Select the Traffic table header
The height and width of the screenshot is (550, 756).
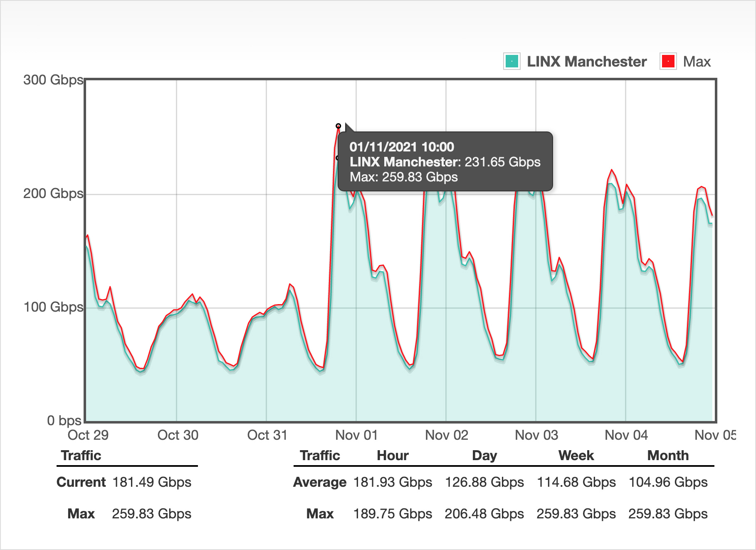pos(82,456)
